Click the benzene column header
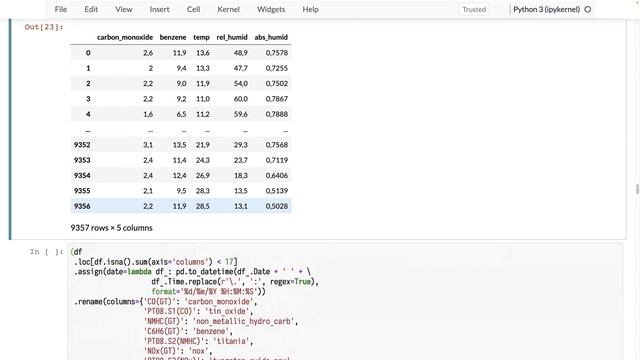 (173, 37)
